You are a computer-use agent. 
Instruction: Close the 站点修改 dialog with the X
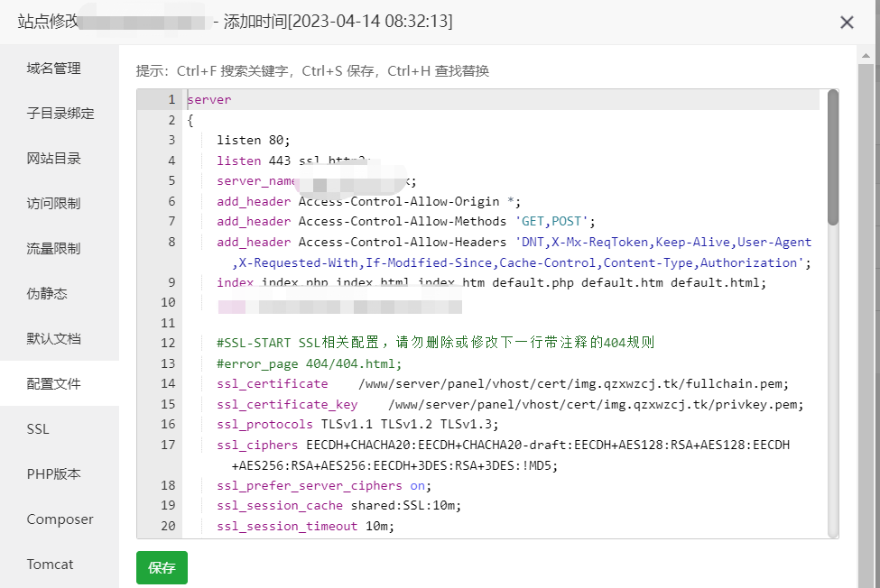point(847,23)
